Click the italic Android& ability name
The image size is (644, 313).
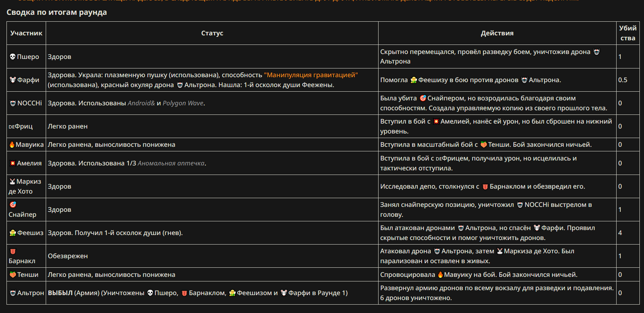click(x=141, y=103)
